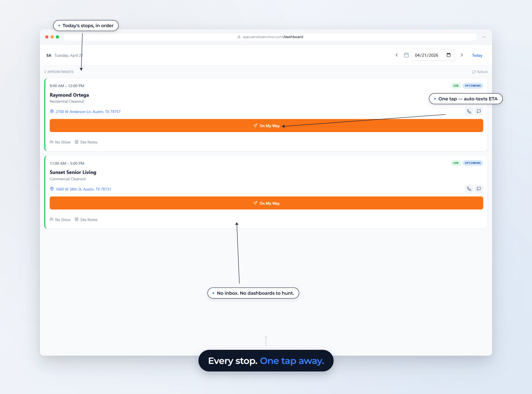
Task: Open Site Notes for Sunset Senior Living
Action: click(x=86, y=220)
